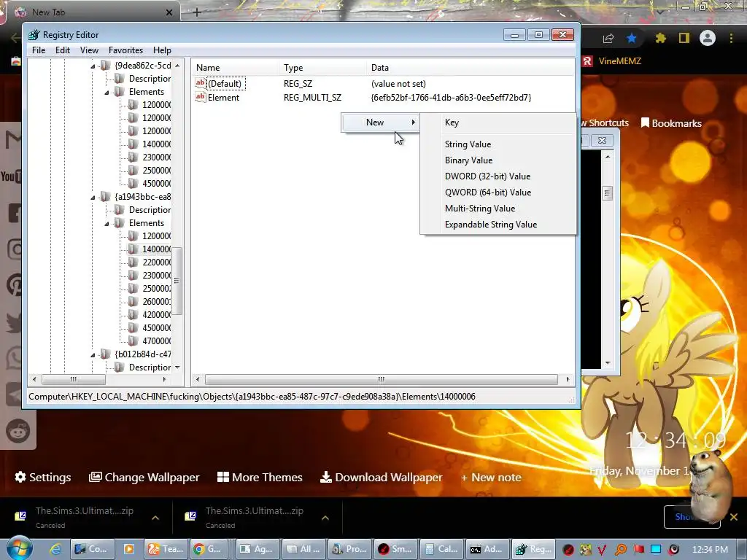Launch Internet Explorer from taskbar

(x=55, y=549)
